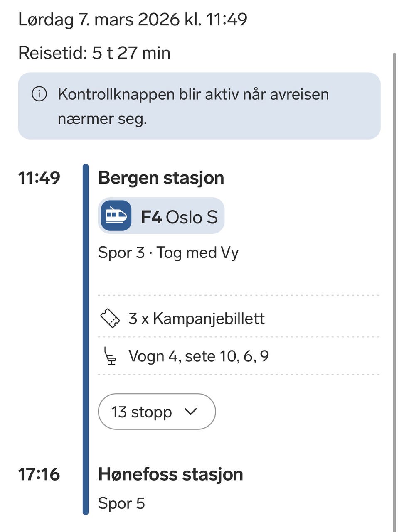Open the 3 x Kampanjebillett ticket row

tap(196, 319)
